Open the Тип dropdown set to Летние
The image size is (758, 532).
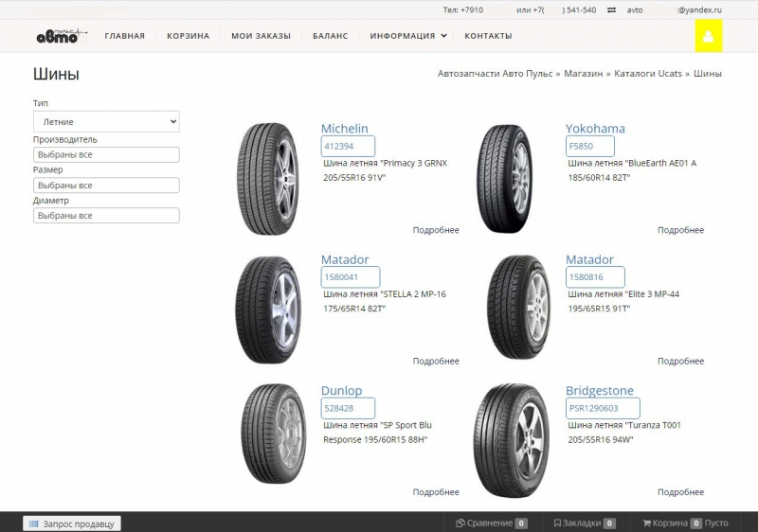(106, 122)
